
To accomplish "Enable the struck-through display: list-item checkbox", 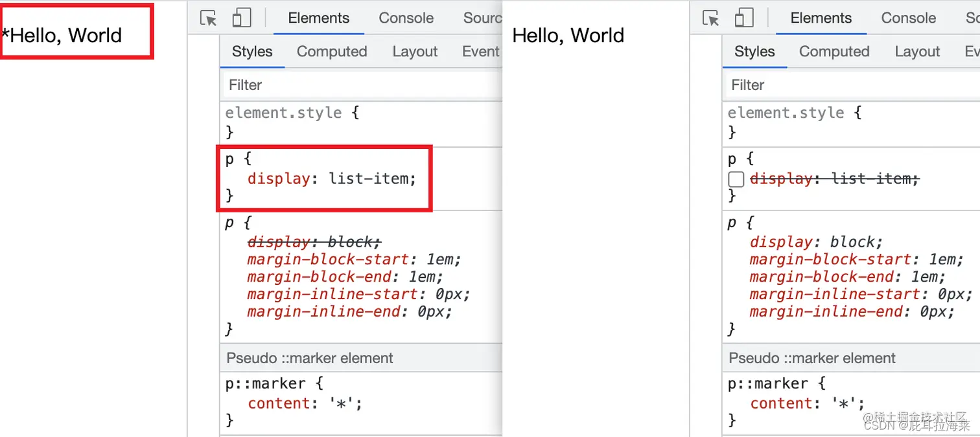I will 736,179.
